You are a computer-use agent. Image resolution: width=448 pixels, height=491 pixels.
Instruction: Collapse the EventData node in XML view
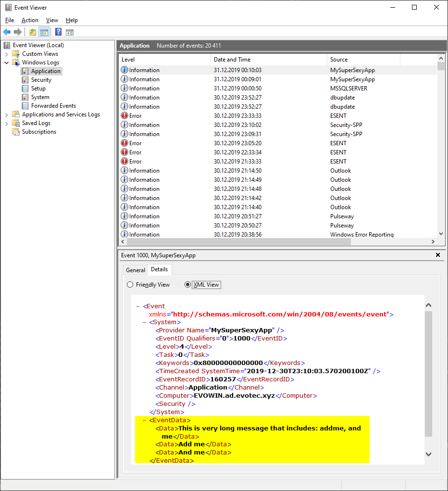(x=145, y=420)
